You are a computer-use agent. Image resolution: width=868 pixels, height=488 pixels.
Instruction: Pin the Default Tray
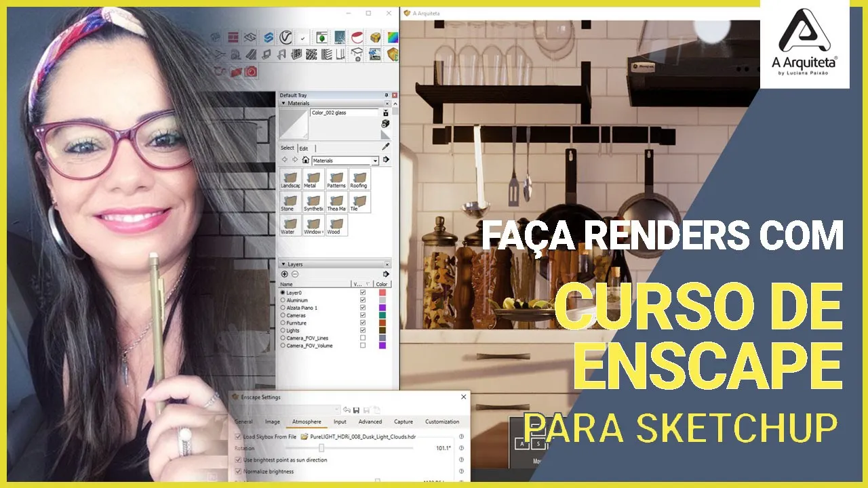[386, 95]
